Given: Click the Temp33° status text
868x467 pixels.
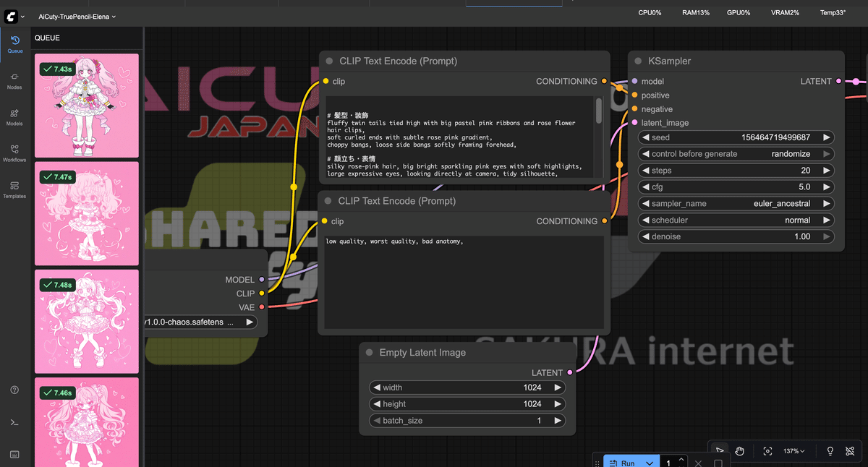Looking at the screenshot, I should pyautogui.click(x=833, y=12).
